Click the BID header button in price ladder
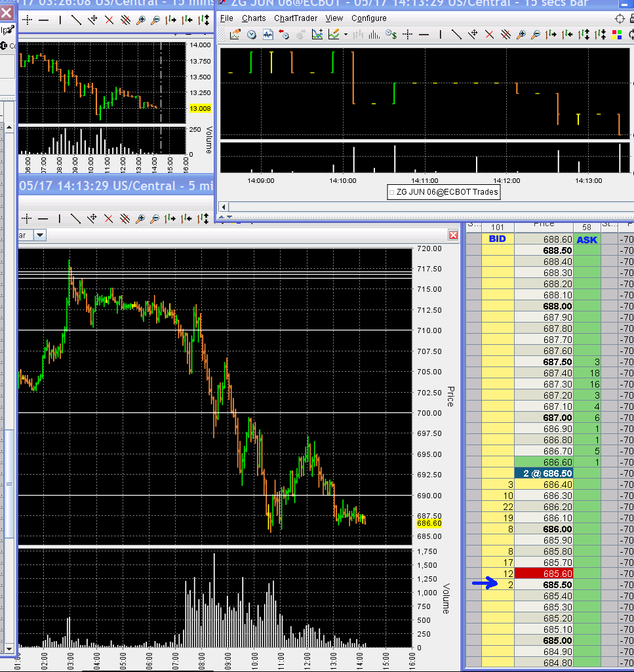The width and height of the screenshot is (634, 672). (x=497, y=239)
